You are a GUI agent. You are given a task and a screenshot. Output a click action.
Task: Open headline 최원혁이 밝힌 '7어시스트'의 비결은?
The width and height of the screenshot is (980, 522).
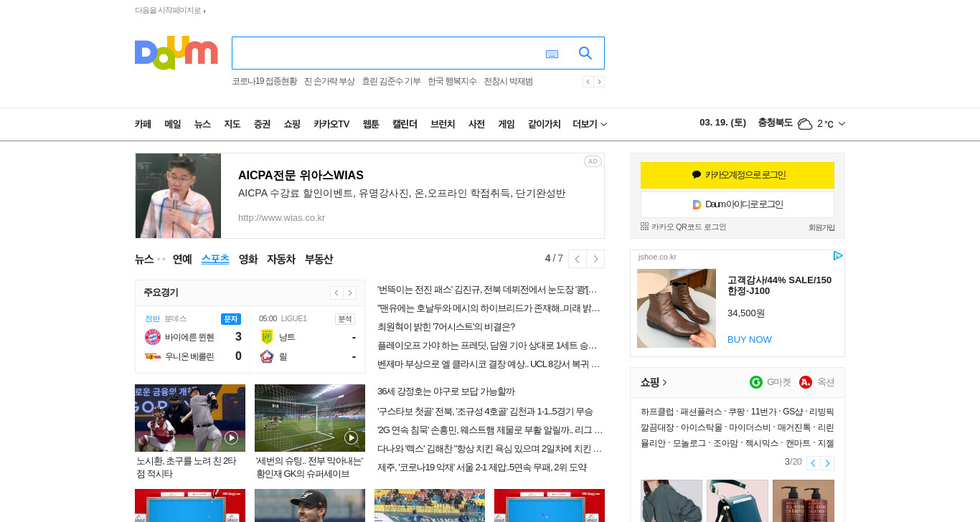[x=446, y=327]
